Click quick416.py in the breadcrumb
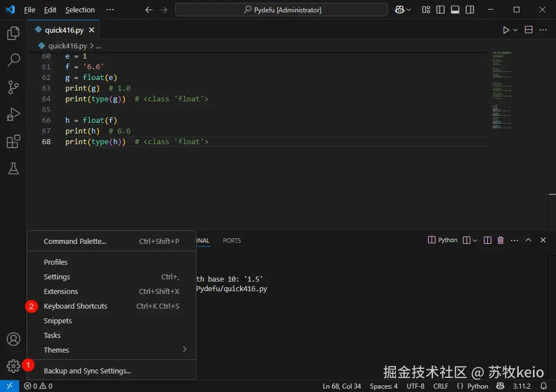 tap(67, 46)
